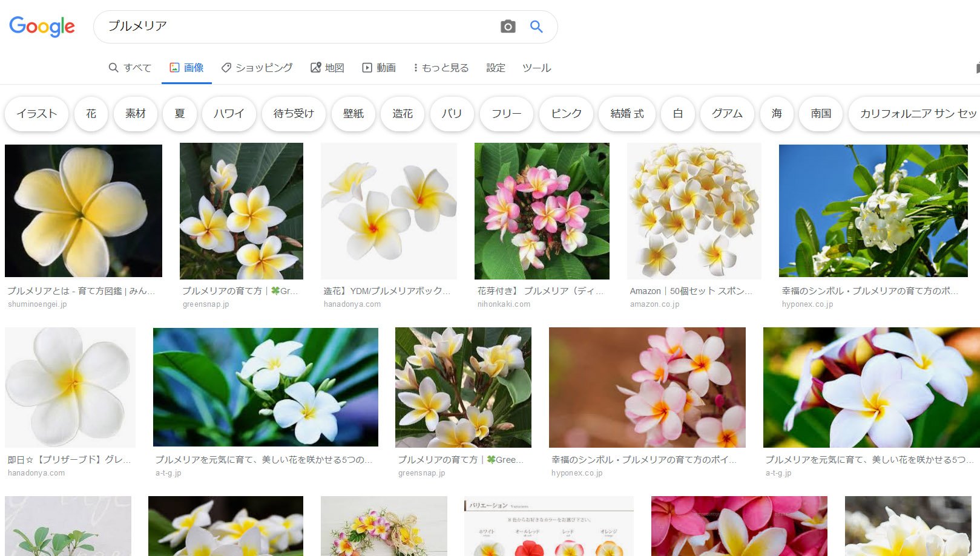Click the shuminoengei.jp source link
Image resolution: width=980 pixels, height=556 pixels.
38,304
